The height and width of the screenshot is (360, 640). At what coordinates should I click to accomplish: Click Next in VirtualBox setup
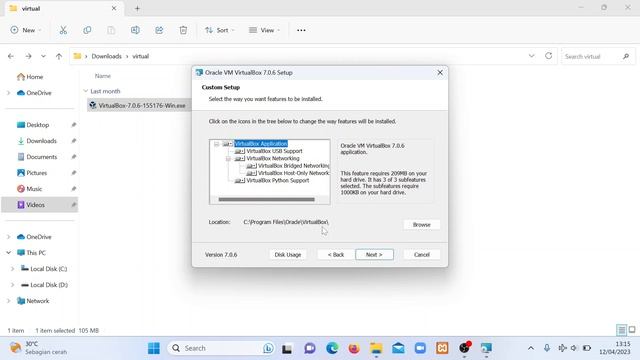click(x=374, y=255)
